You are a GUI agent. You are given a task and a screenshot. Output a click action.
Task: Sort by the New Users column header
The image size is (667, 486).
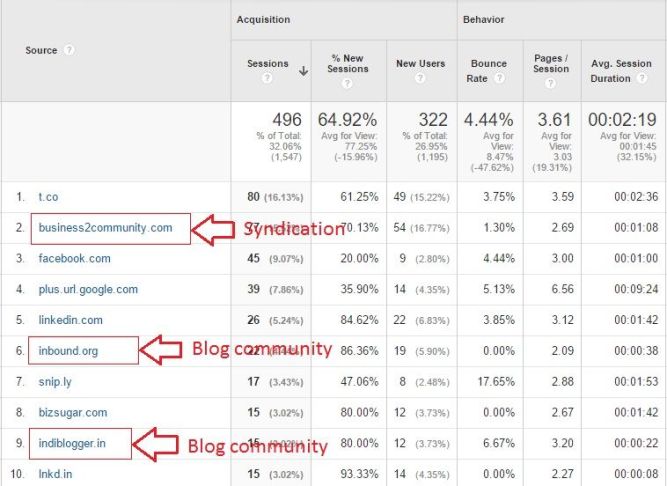click(421, 63)
